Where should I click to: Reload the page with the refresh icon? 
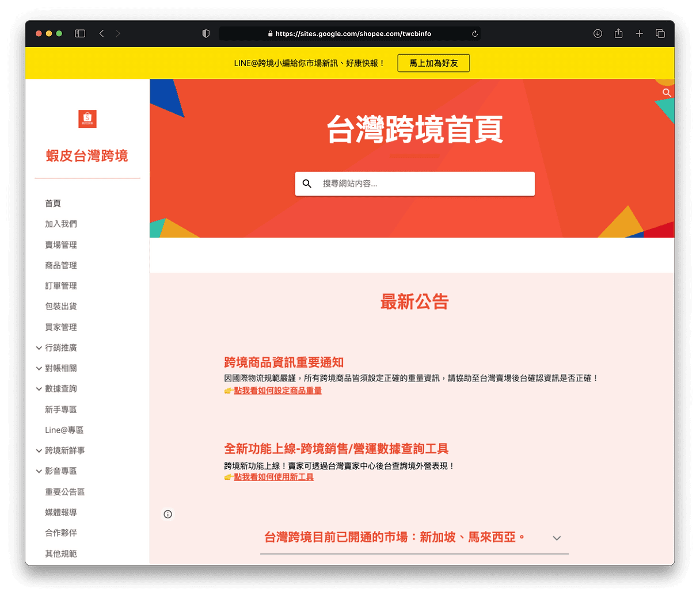(x=475, y=34)
